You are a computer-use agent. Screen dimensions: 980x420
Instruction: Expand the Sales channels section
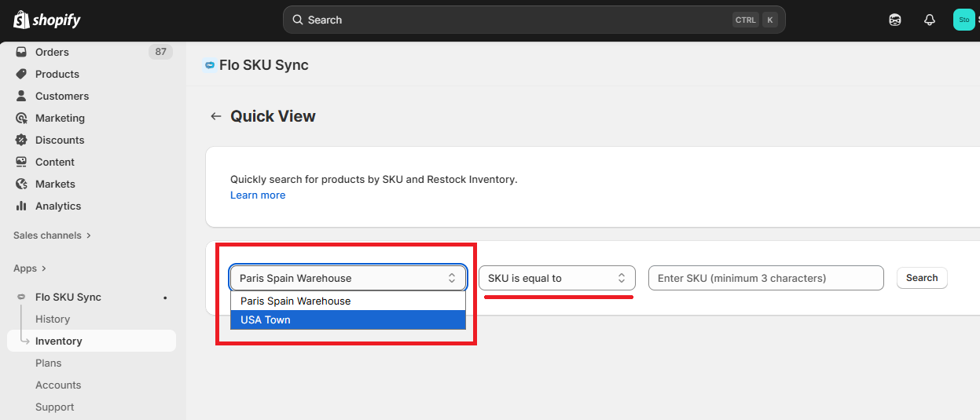[52, 236]
